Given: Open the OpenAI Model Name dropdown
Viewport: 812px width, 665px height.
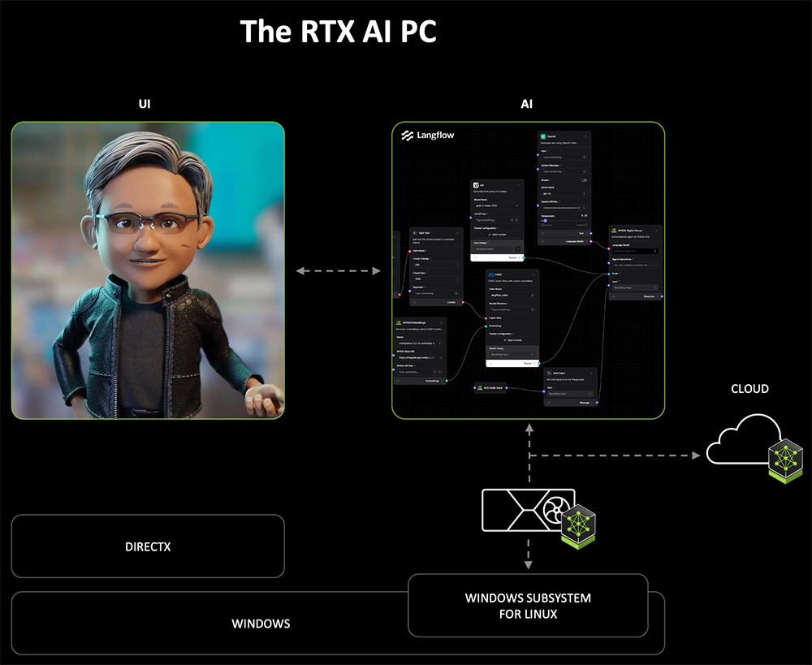Looking at the screenshot, I should pos(565,194).
